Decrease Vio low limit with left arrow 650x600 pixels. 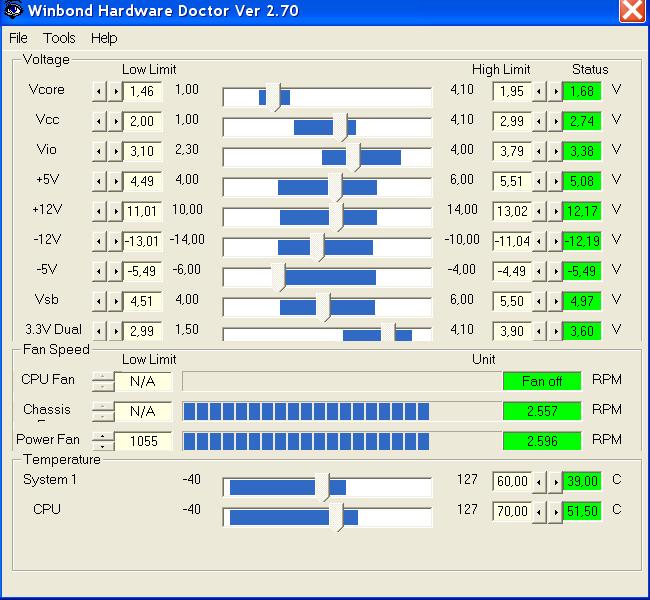[99, 151]
